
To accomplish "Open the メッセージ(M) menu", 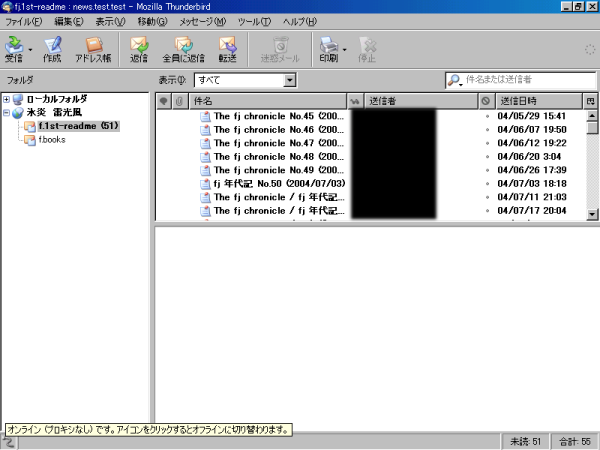I will point(203,21).
